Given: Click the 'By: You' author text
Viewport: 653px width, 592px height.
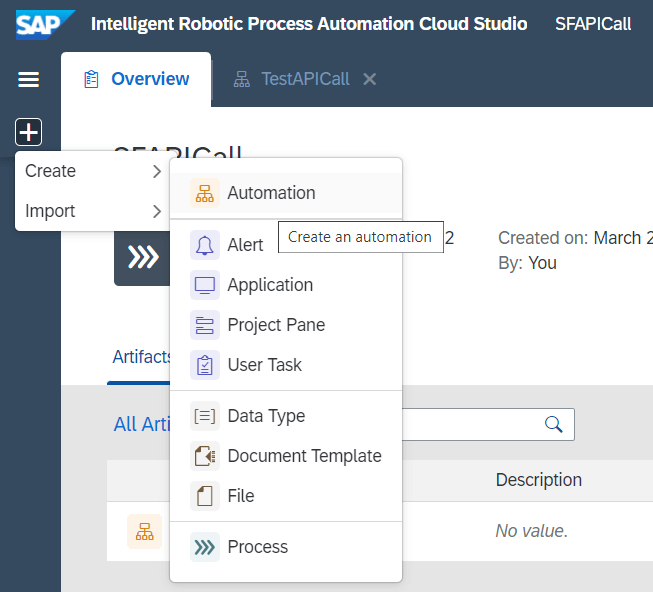Looking at the screenshot, I should 527,263.
